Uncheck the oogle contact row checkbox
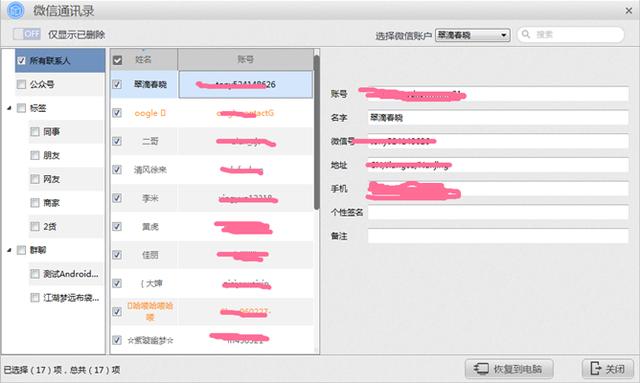 (x=117, y=113)
